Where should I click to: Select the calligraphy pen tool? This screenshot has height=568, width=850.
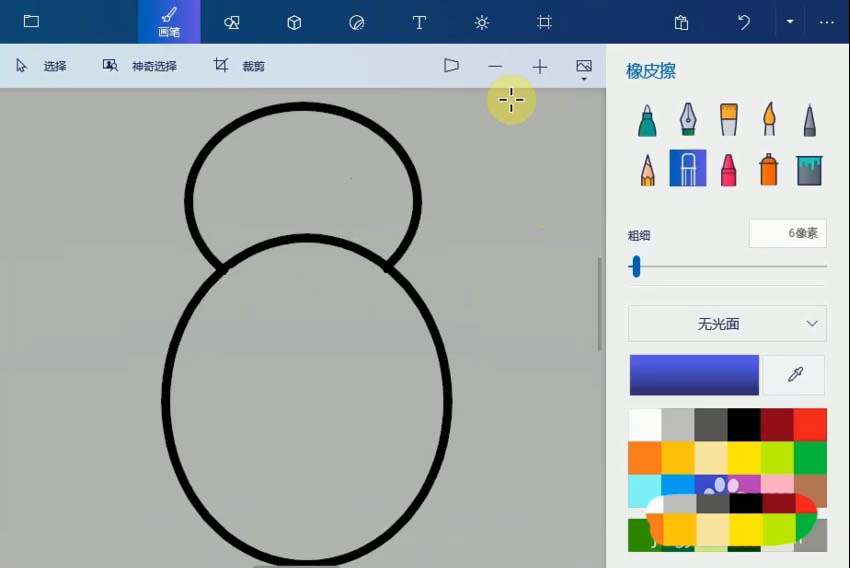[688, 118]
